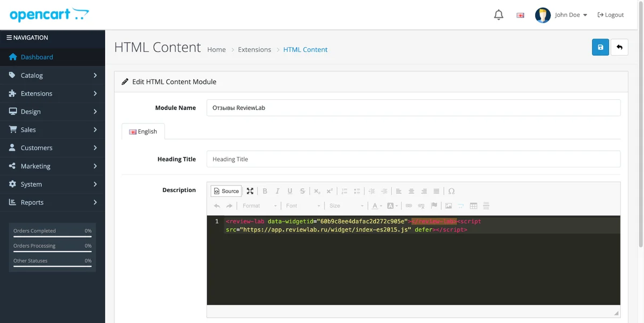Open the Size dropdown

click(347, 205)
